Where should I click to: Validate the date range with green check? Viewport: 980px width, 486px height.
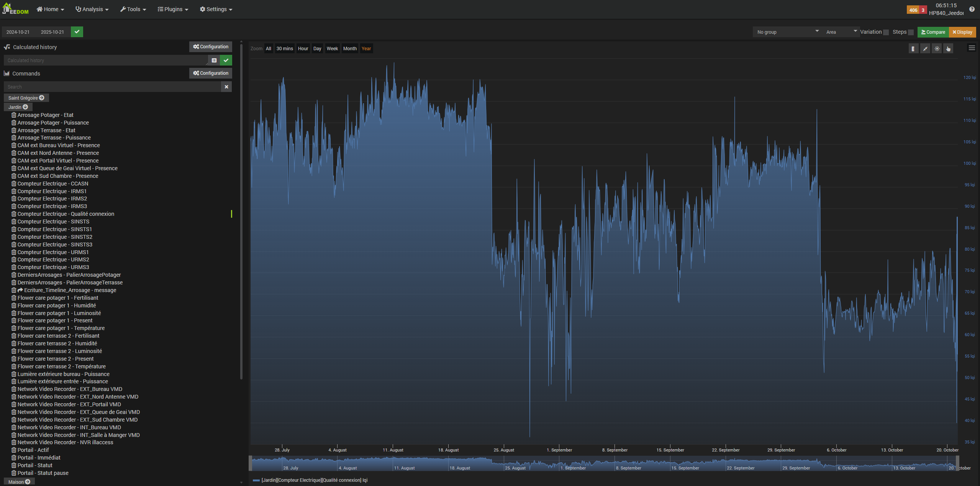point(77,32)
